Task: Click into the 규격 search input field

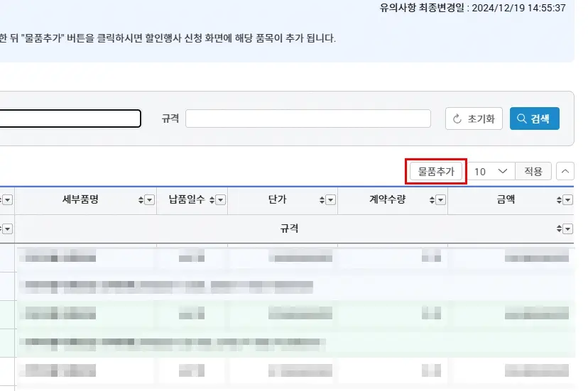Action: coord(308,119)
